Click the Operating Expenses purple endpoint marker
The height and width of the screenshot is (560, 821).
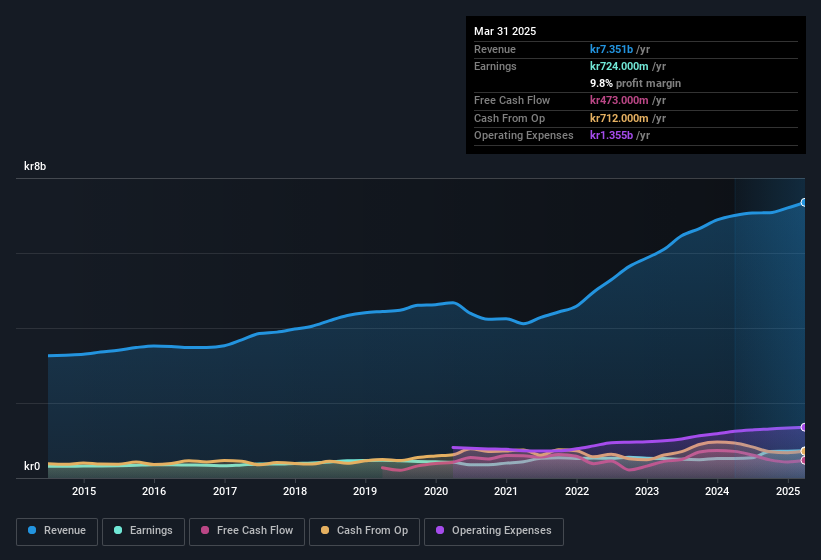[804, 428]
